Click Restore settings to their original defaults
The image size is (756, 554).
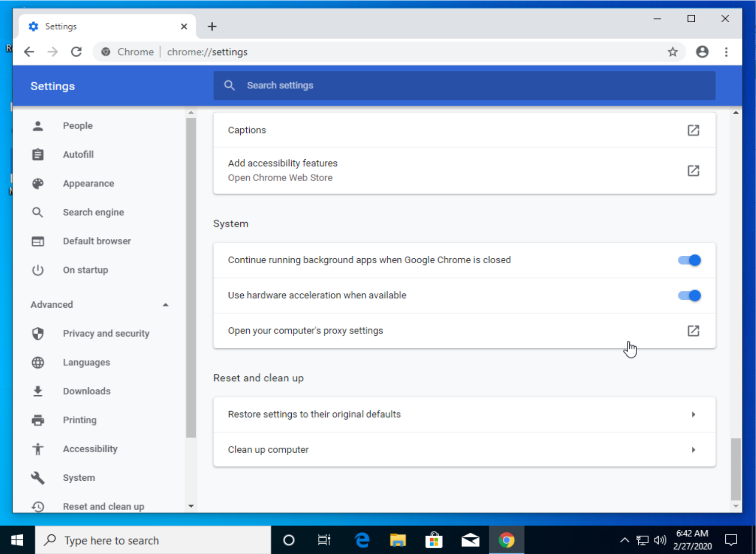pos(464,415)
